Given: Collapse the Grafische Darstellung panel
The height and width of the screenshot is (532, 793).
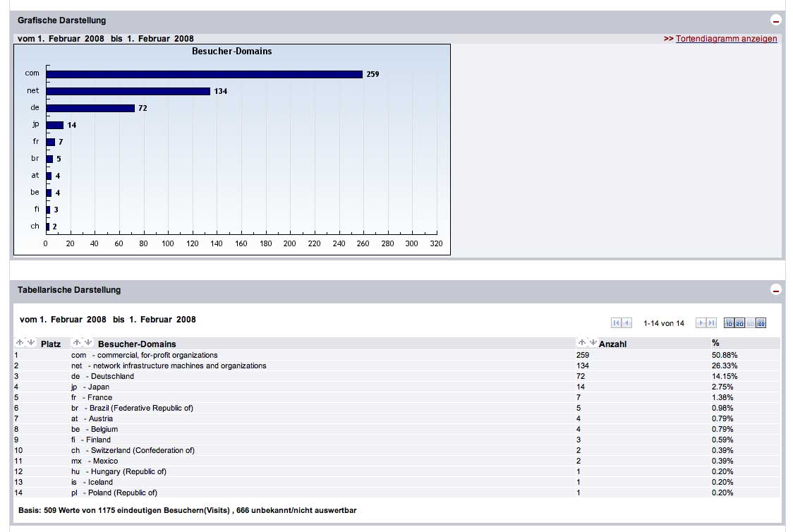Looking at the screenshot, I should (776, 21).
